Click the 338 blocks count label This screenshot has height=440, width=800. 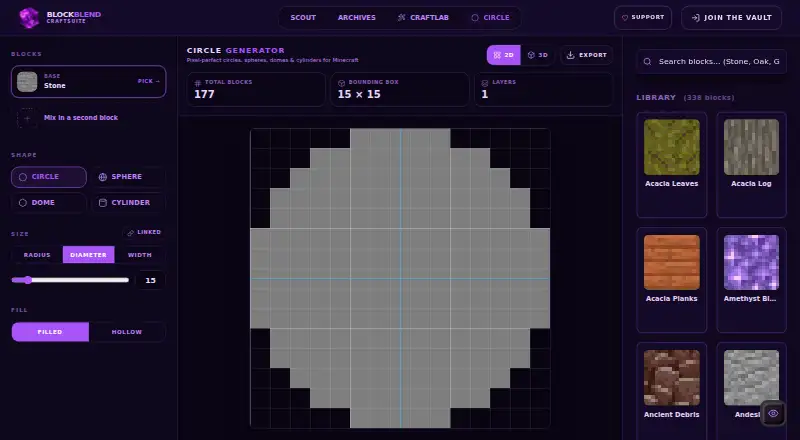click(709, 97)
